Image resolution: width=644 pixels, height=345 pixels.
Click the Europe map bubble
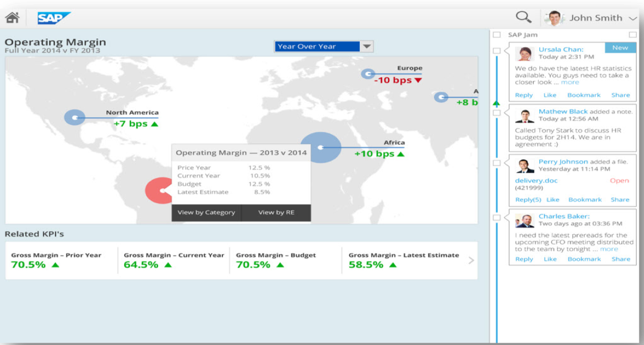[x=368, y=74]
